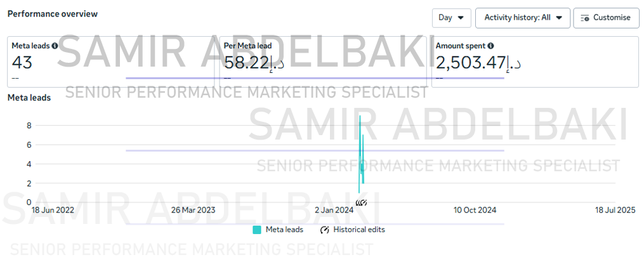Image resolution: width=644 pixels, height=262 pixels.
Task: Click the Amount spent info icon
Action: (491, 46)
